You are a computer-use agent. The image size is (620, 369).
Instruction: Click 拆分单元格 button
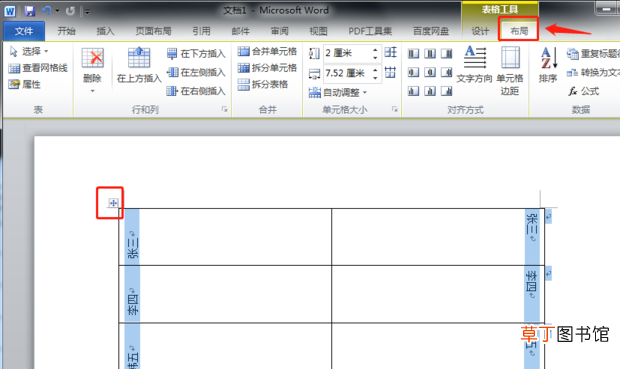267,68
